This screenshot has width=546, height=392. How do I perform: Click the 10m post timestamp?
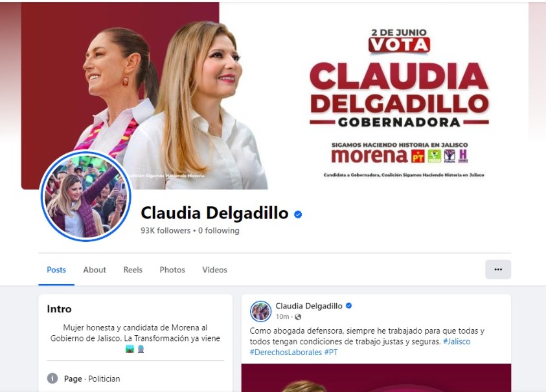pos(282,317)
